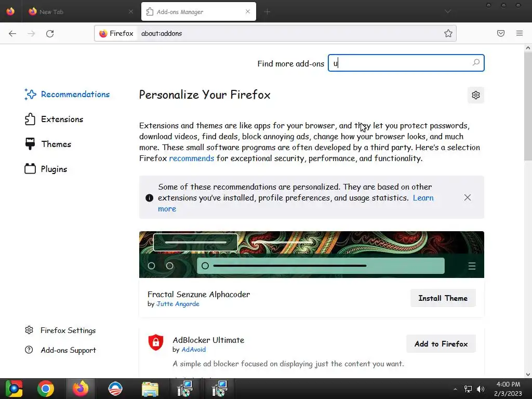The width and height of the screenshot is (532, 399).
Task: Open File Explorer from the taskbar
Action: (x=150, y=389)
